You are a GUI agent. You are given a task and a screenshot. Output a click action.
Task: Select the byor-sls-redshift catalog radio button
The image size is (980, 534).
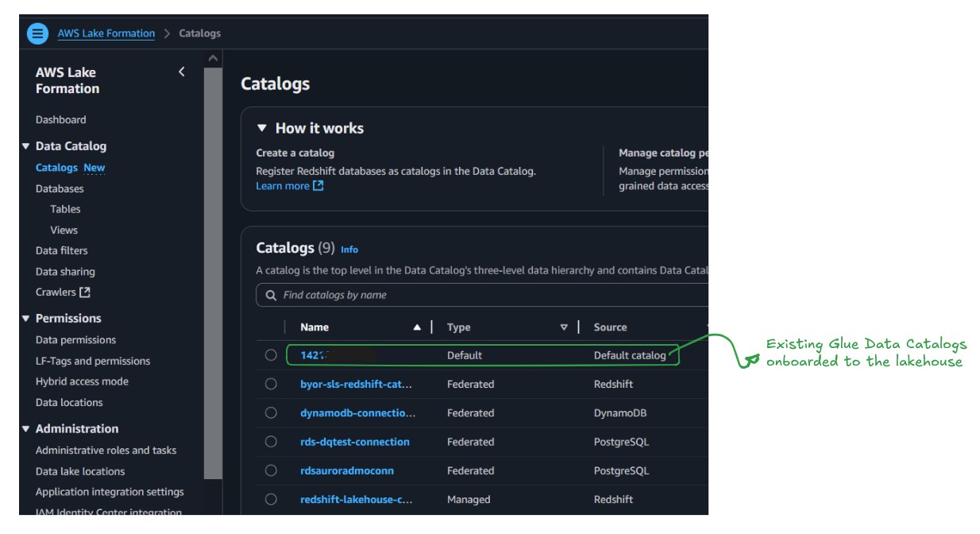pyautogui.click(x=271, y=384)
